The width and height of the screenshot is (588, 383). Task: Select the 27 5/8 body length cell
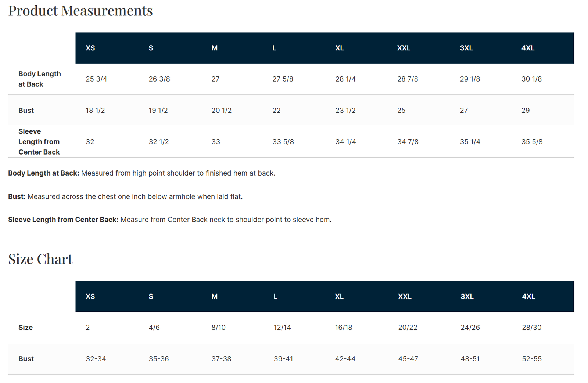[283, 79]
